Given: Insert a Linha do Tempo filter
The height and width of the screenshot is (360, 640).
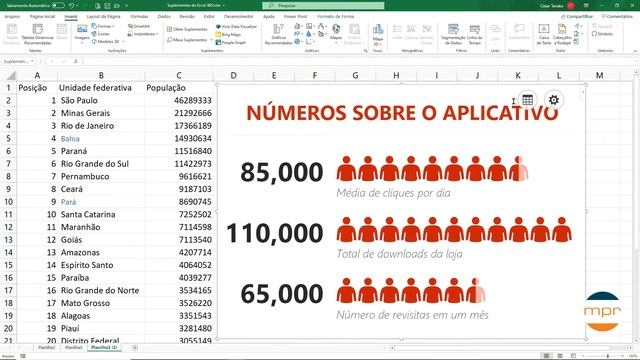Looking at the screenshot, I should (475, 34).
